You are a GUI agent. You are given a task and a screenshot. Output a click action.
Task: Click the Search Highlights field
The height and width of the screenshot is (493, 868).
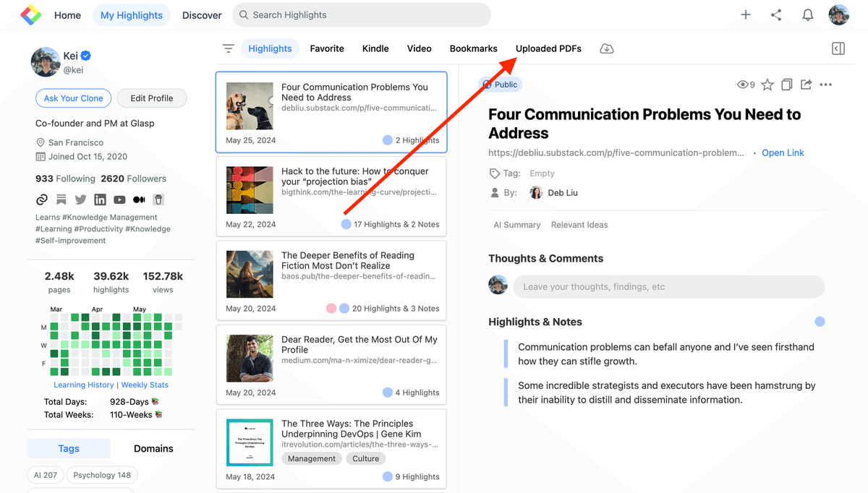click(362, 14)
